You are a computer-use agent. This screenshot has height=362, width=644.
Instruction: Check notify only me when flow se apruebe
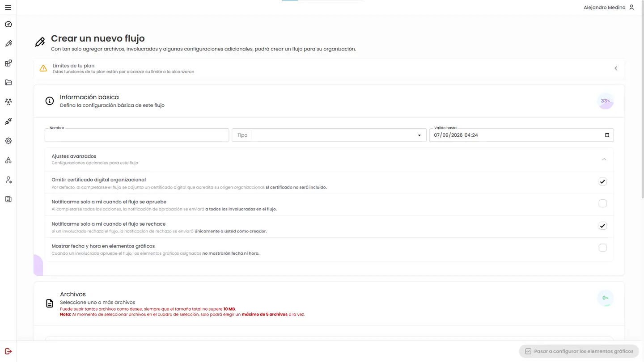tap(602, 204)
